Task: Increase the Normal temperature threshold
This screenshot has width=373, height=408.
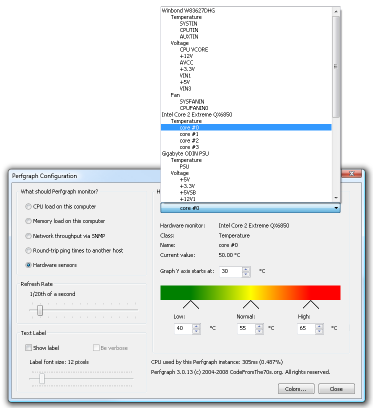Action: 259,326
